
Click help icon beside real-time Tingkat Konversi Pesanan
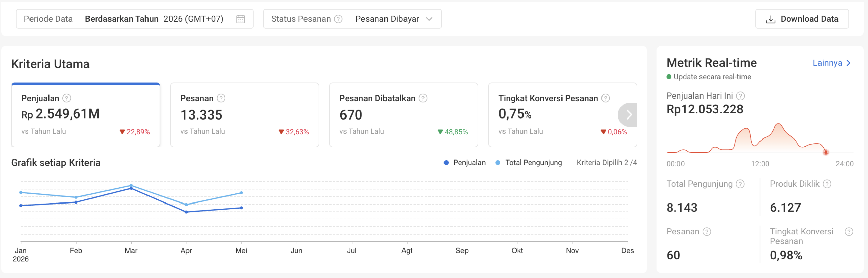[849, 232]
